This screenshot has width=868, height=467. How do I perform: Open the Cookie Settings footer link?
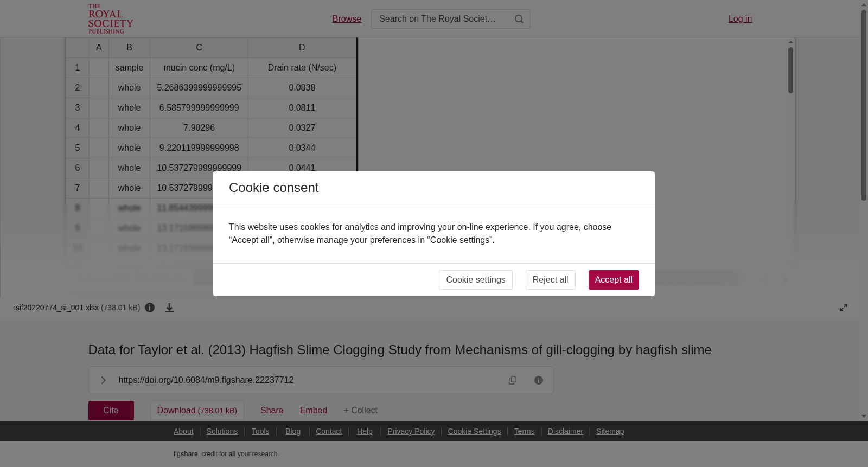point(474,431)
